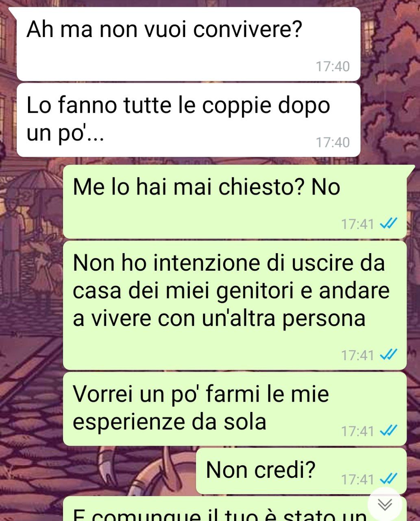Select the 'Ah ma non vuoi convivere?' message

pyautogui.click(x=188, y=44)
